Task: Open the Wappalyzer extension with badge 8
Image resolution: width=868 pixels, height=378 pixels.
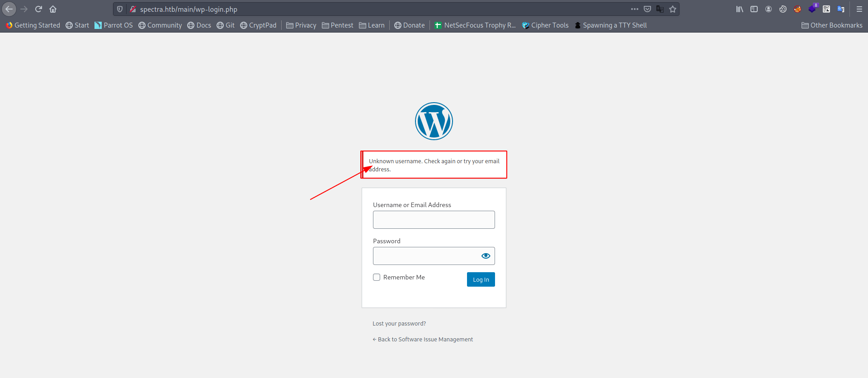Action: [x=812, y=9]
